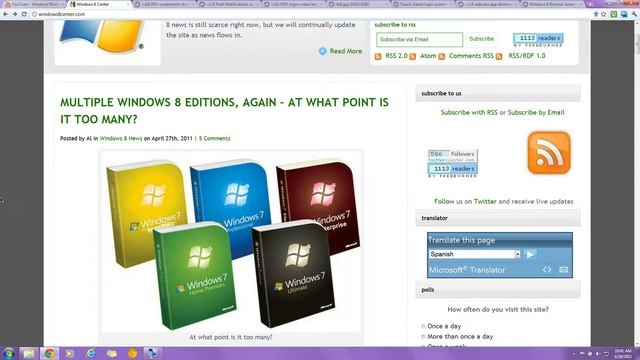640x360 pixels.
Task: Click the Action Center flag in system tray
Action: 582,353
